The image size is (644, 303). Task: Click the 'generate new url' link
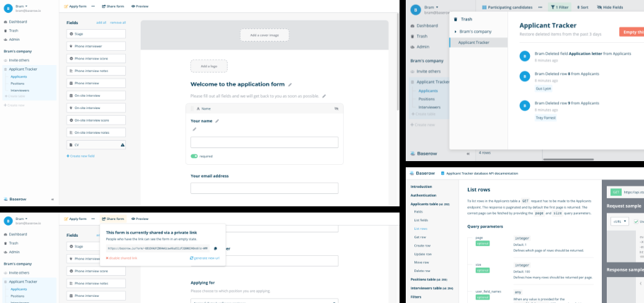click(x=205, y=258)
